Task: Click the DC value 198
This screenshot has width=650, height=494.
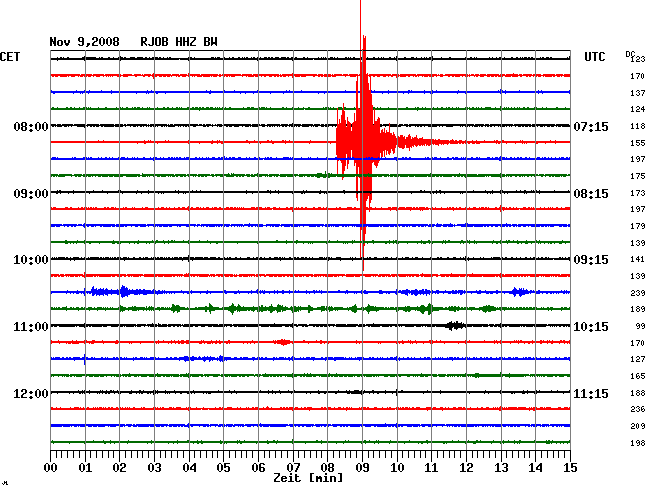Action: 638,443
